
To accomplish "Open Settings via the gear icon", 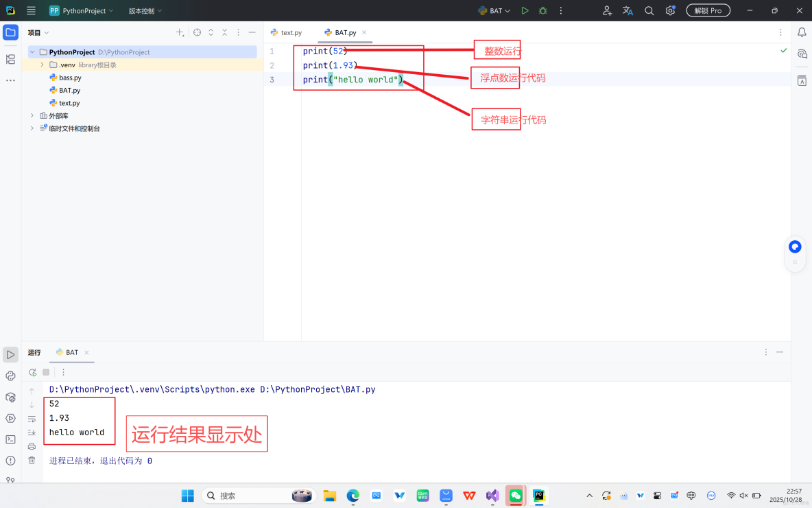I will [x=670, y=10].
